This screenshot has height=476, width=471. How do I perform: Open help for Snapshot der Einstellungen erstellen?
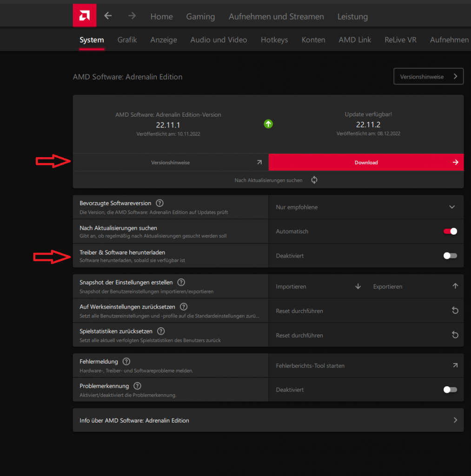click(181, 282)
